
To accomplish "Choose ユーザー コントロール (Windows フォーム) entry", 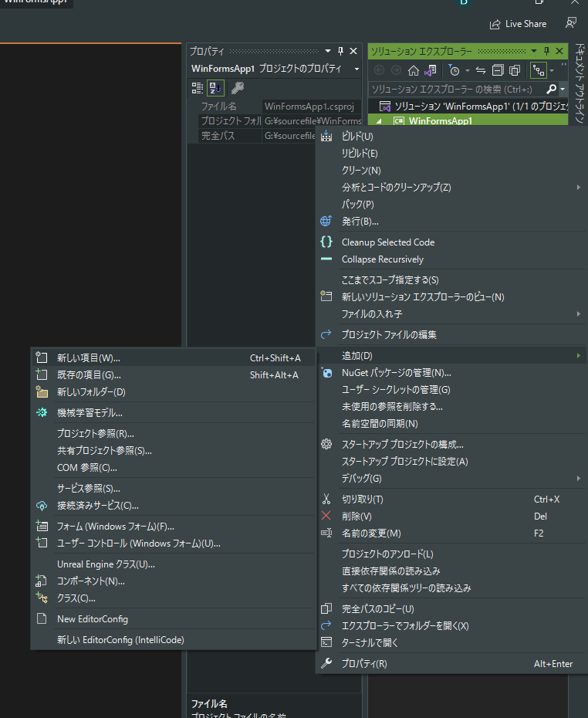I will pyautogui.click(x=174, y=544).
